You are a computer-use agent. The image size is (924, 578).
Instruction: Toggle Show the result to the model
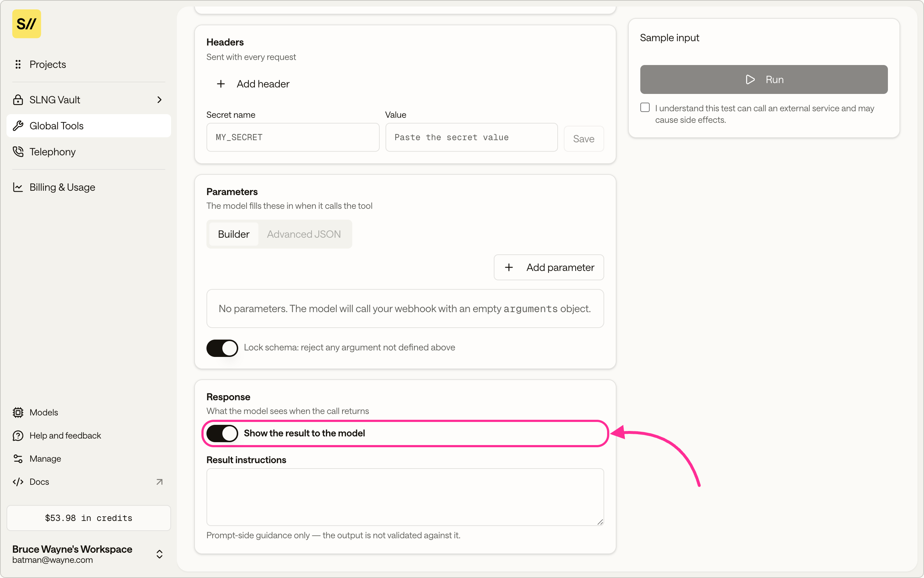point(222,433)
